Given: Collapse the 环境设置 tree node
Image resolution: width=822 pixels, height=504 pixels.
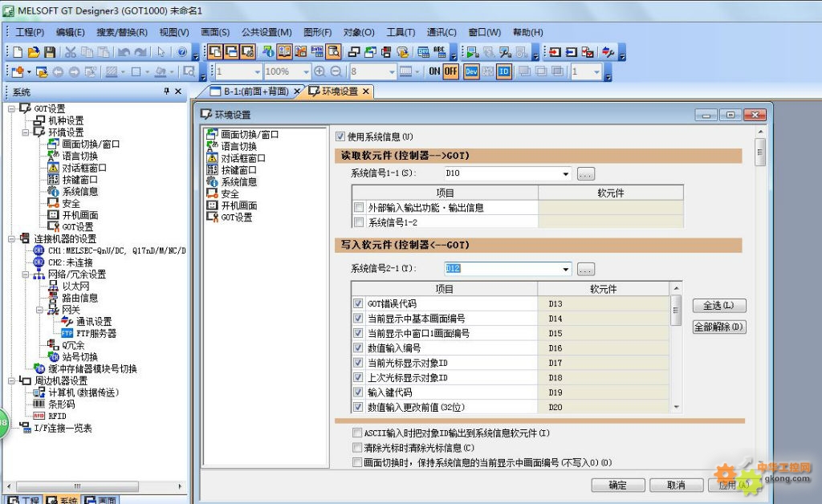Looking at the screenshot, I should click(25, 132).
